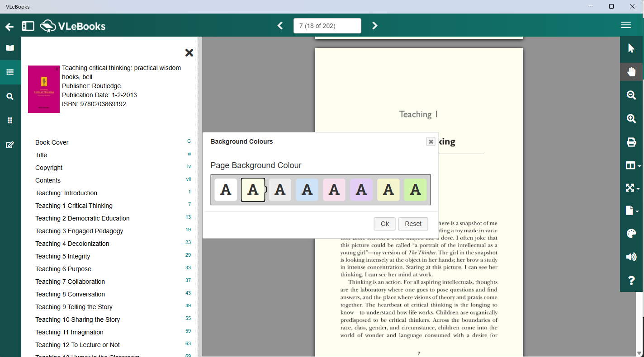Open the reading mode panel
The height and width of the screenshot is (357, 644).
(9, 48)
